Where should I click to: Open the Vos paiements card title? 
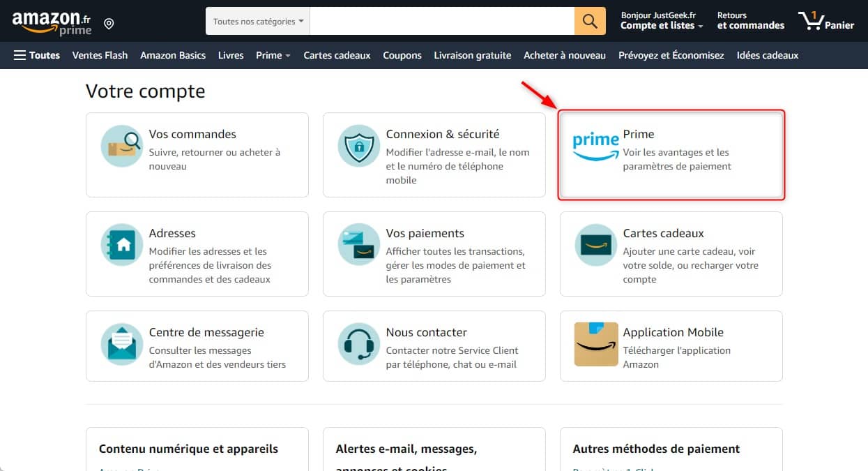(425, 233)
